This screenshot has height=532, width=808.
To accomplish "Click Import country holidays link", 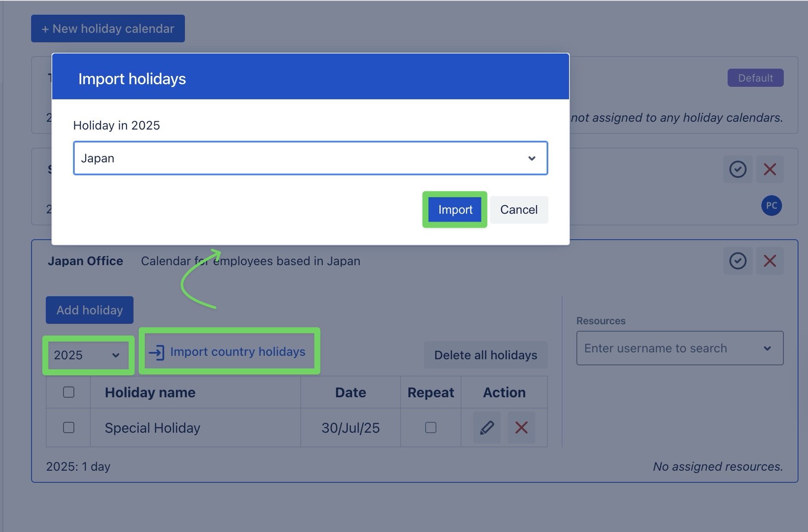I will tap(237, 352).
